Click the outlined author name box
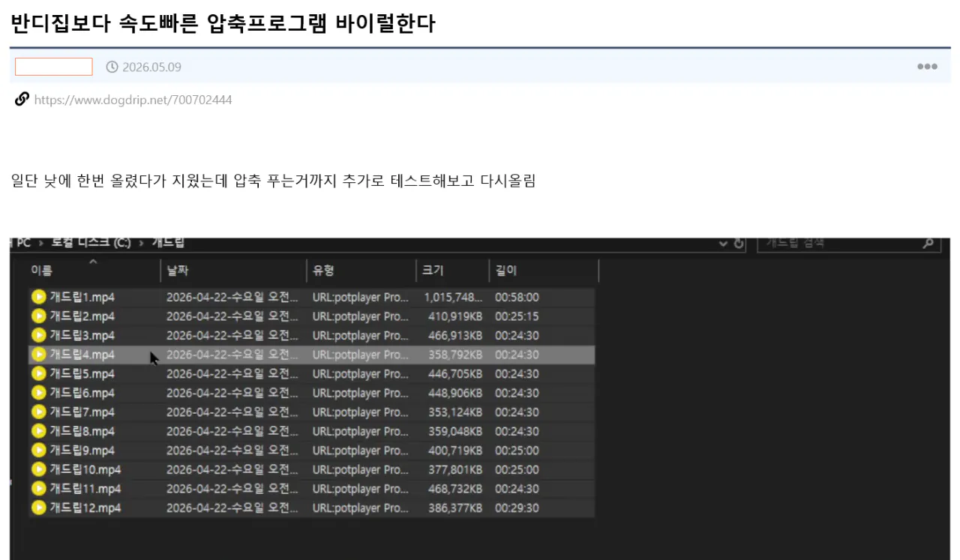 [x=54, y=67]
